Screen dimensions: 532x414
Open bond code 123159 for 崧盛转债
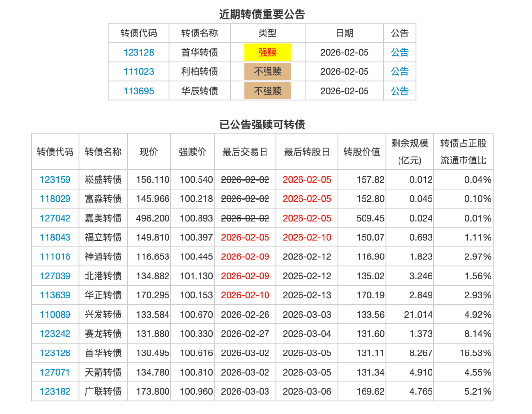tap(55, 180)
